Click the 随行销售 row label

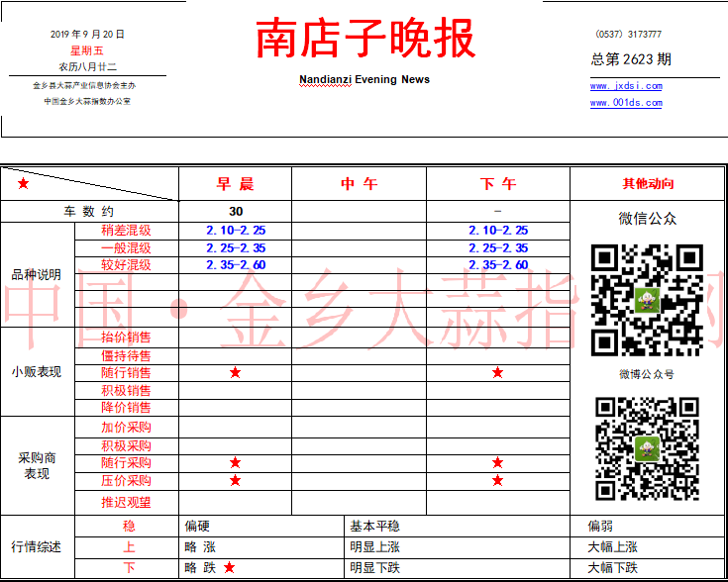click(x=127, y=373)
